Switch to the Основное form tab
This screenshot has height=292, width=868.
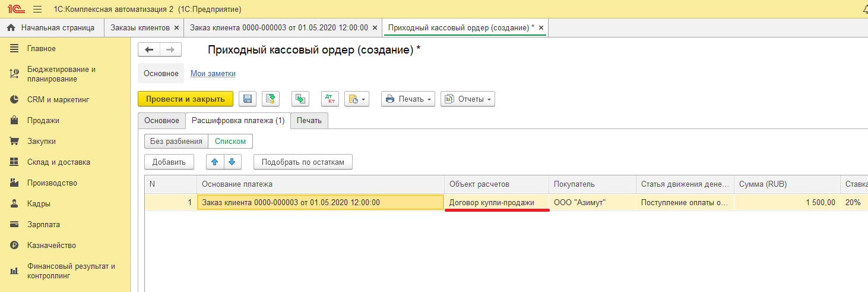(x=161, y=121)
